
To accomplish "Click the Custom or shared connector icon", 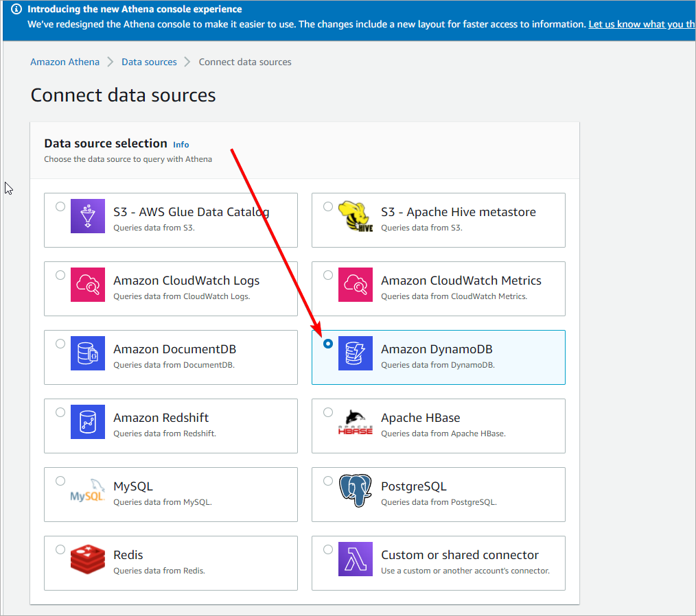I will 355,558.
